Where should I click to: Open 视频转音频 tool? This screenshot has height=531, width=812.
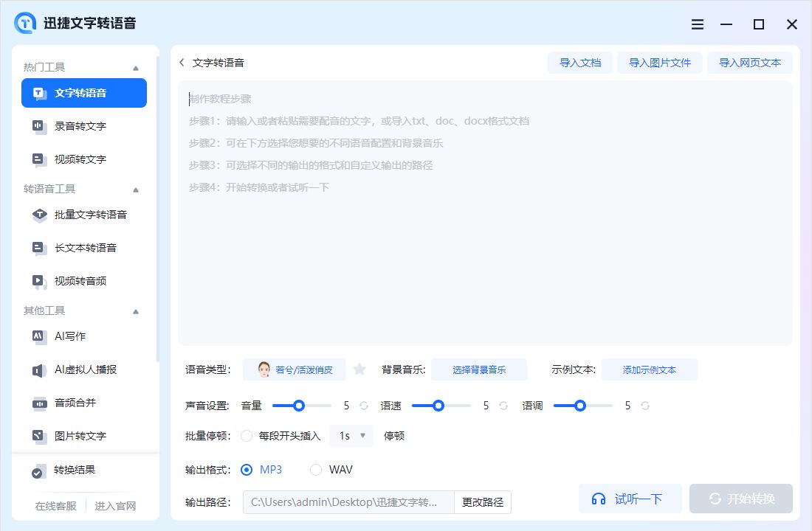(84, 281)
